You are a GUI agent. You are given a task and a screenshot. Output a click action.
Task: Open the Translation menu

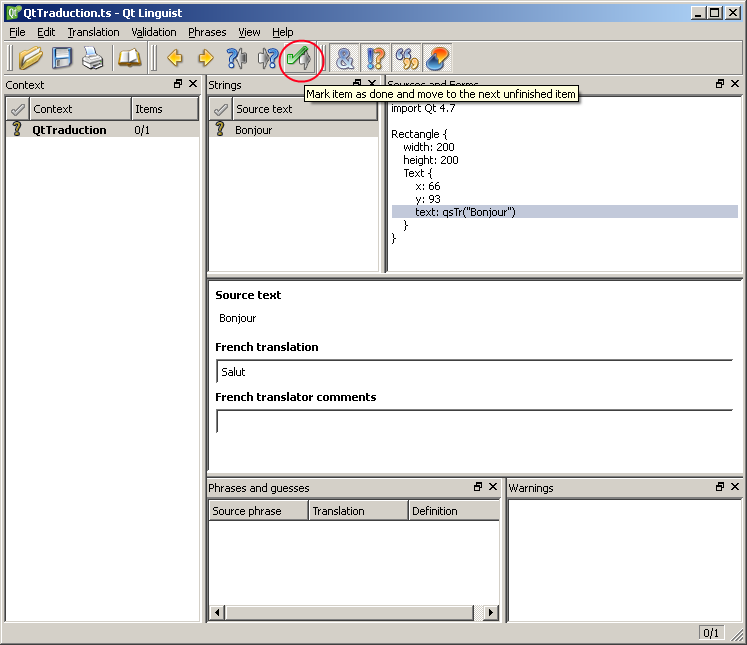click(x=93, y=32)
